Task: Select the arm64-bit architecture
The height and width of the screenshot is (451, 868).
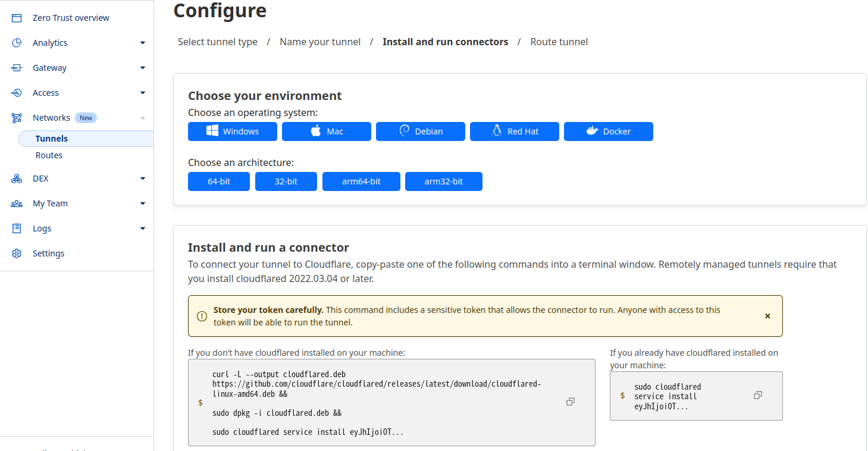Action: 361,181
